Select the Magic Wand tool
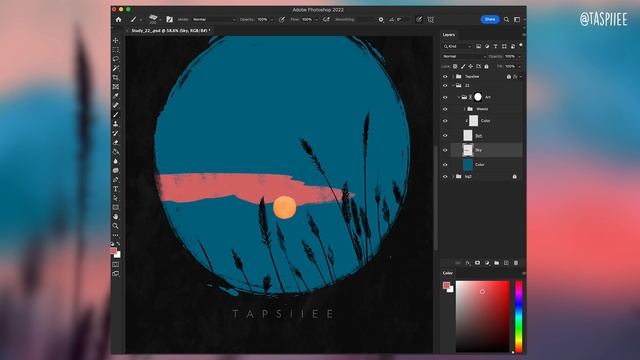 (x=116, y=68)
